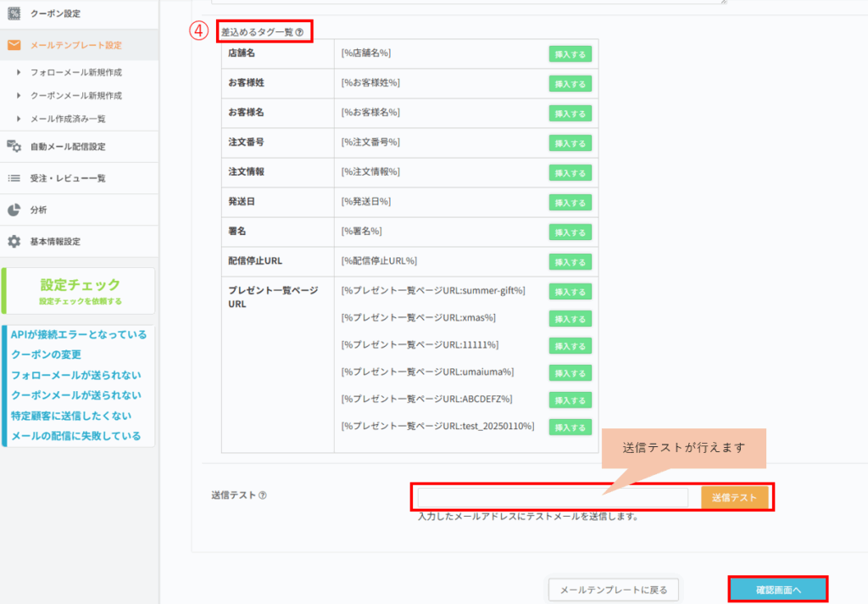Click the mail template envelope icon
Viewport: 868px width, 604px height.
pyautogui.click(x=14, y=45)
